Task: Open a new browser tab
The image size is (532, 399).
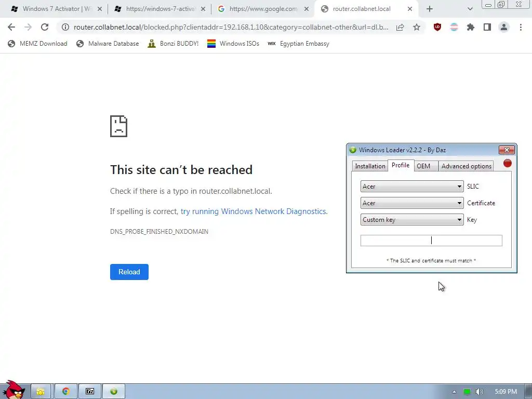Action: coord(430,9)
